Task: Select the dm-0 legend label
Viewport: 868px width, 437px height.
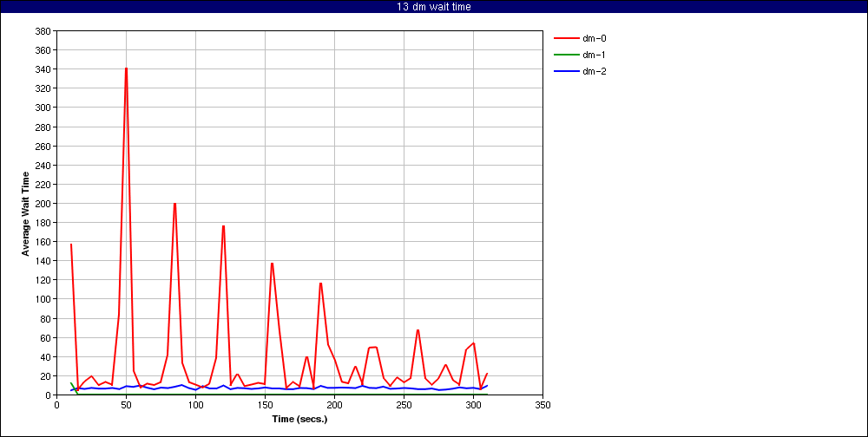Action: 595,38
